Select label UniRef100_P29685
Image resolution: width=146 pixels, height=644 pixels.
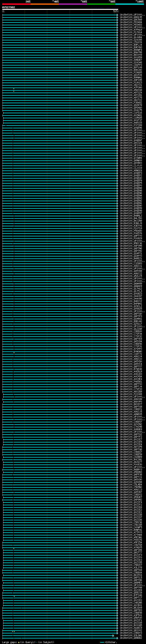pos(131,72)
